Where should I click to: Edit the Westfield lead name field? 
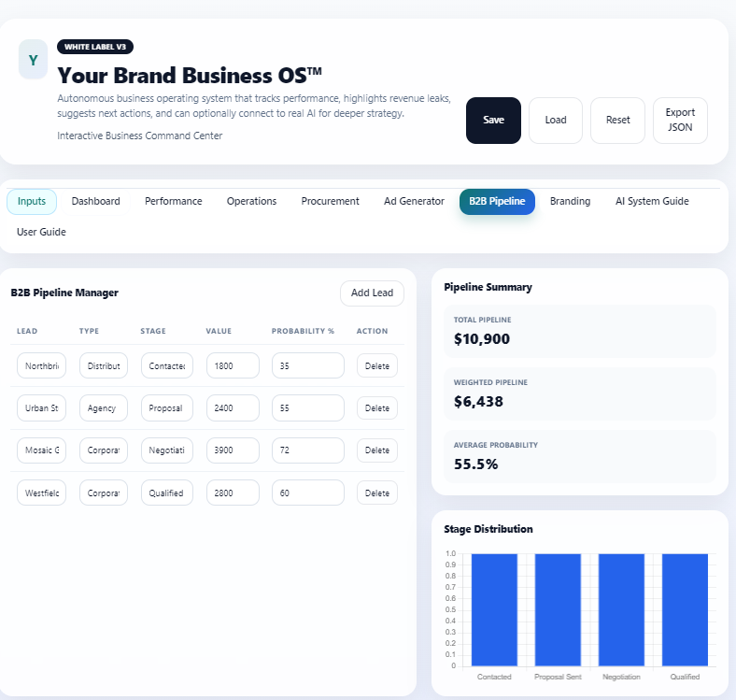(42, 493)
